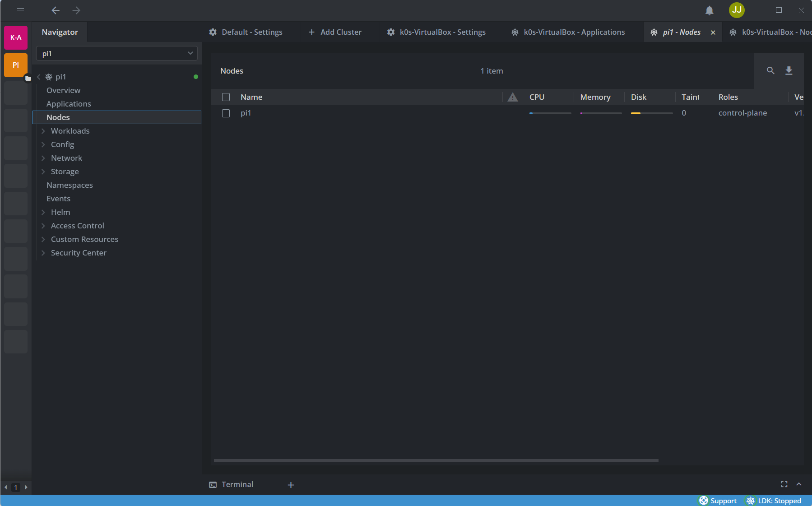Click the Disk usage bar for pi1
The image size is (812, 506).
tap(651, 113)
